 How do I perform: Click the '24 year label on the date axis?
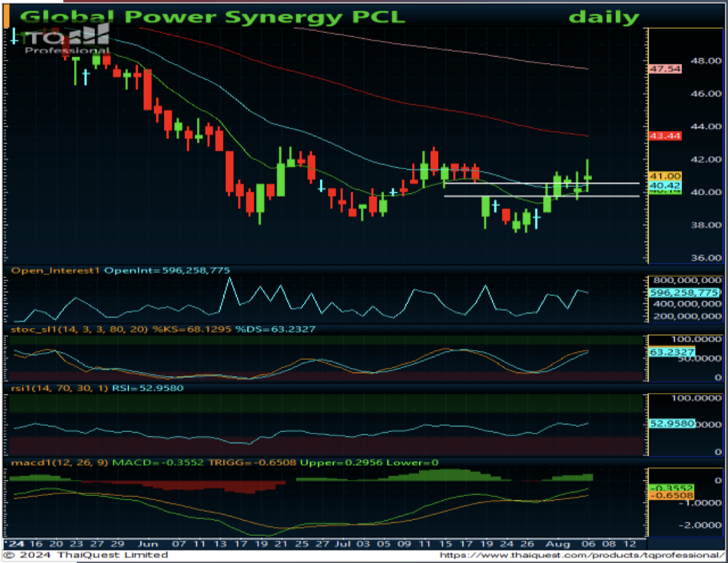[x=14, y=544]
